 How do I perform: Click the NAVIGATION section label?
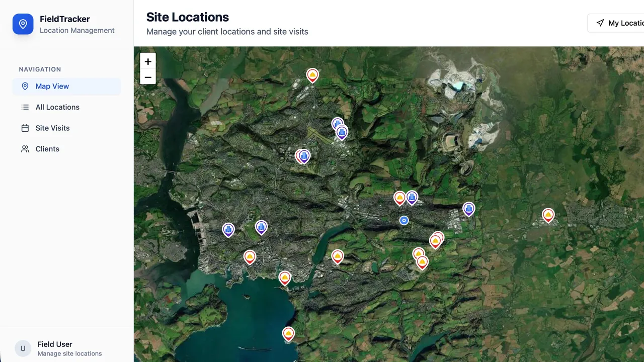click(x=40, y=69)
